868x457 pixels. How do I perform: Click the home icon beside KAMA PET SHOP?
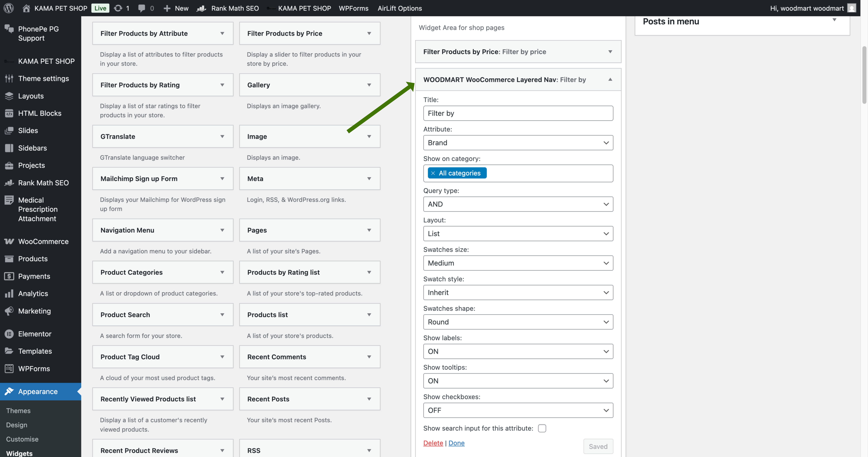coord(26,8)
